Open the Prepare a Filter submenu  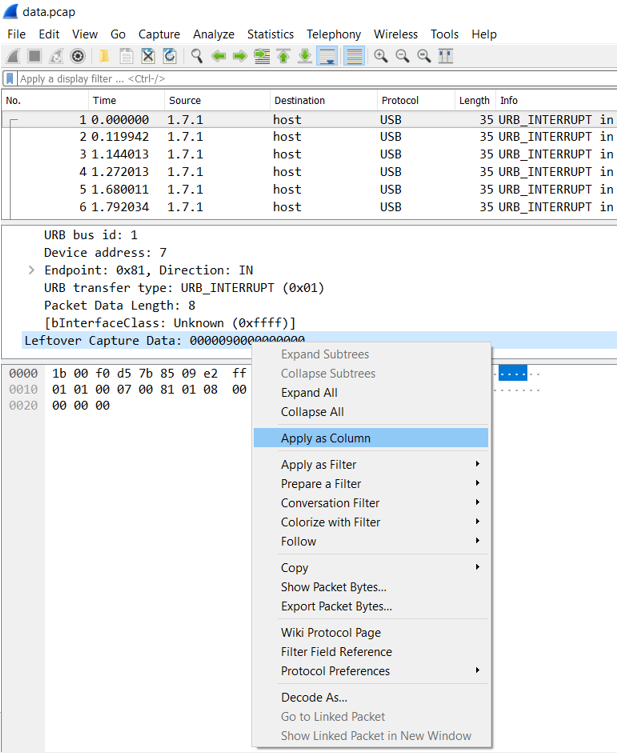tap(371, 484)
